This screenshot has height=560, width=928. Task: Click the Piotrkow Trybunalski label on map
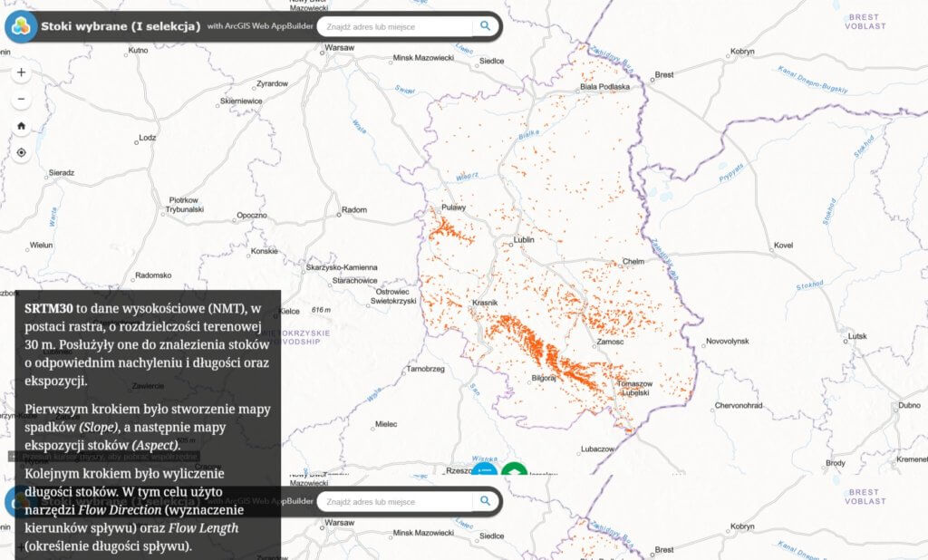click(x=185, y=205)
